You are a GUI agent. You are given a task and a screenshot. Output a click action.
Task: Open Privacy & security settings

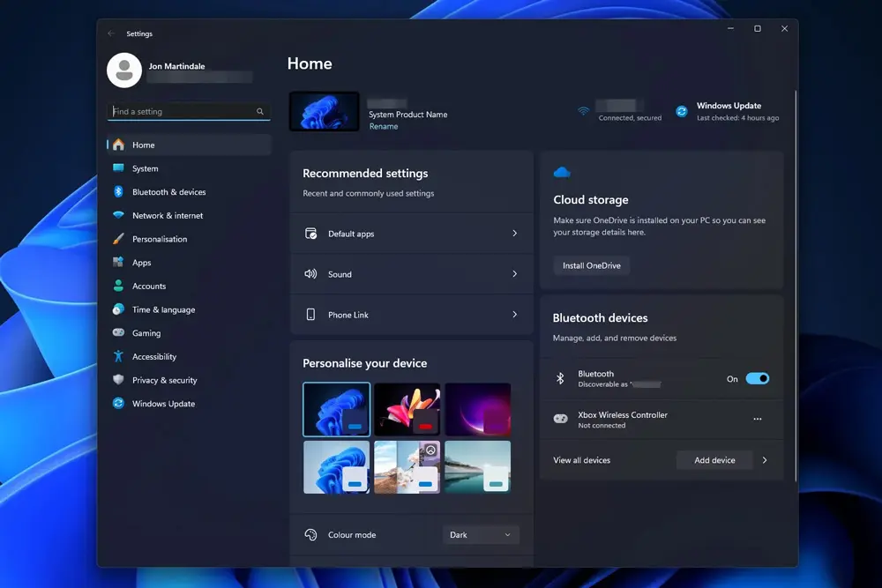pos(189,380)
